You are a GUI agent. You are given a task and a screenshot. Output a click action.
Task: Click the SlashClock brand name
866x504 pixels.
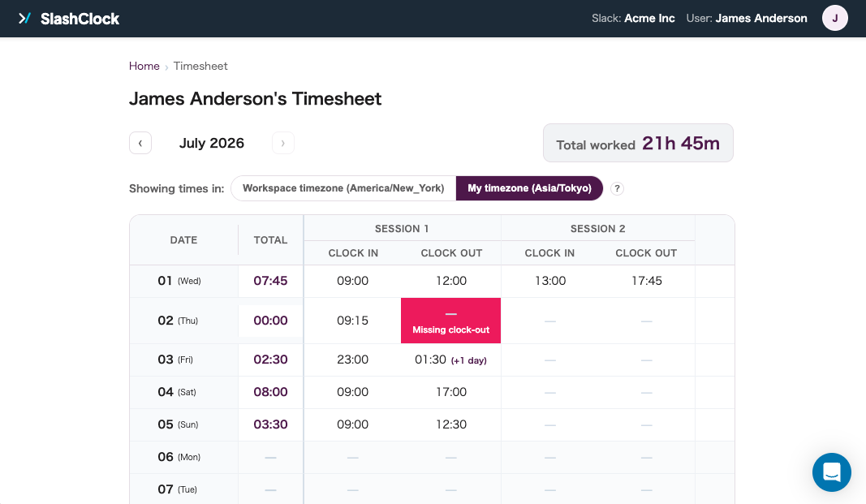click(80, 19)
